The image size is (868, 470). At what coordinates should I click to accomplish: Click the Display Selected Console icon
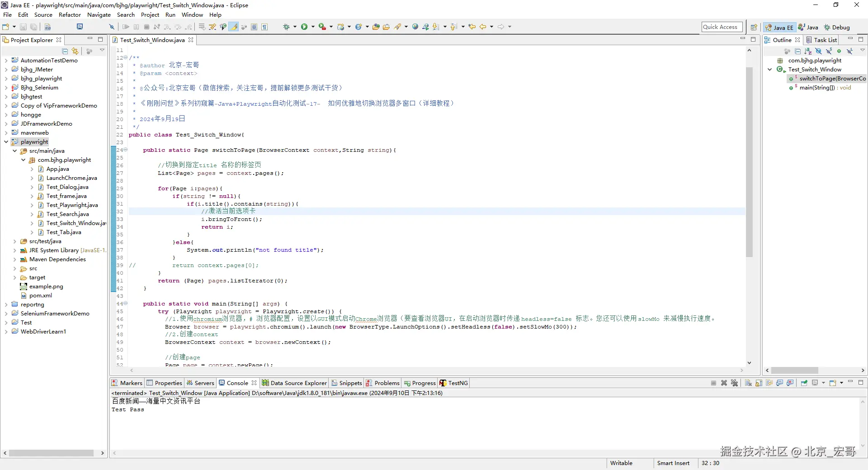(815, 383)
